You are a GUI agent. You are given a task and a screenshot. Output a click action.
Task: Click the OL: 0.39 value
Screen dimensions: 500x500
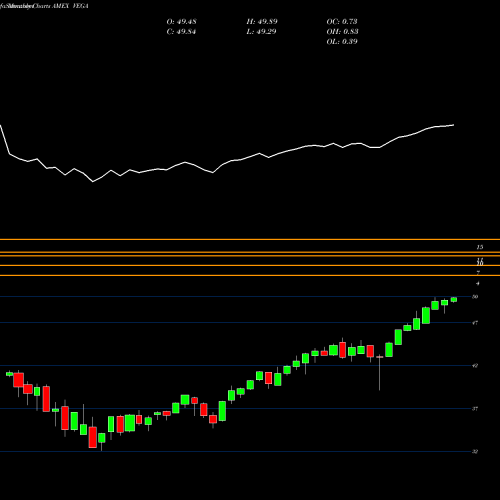tap(342, 42)
